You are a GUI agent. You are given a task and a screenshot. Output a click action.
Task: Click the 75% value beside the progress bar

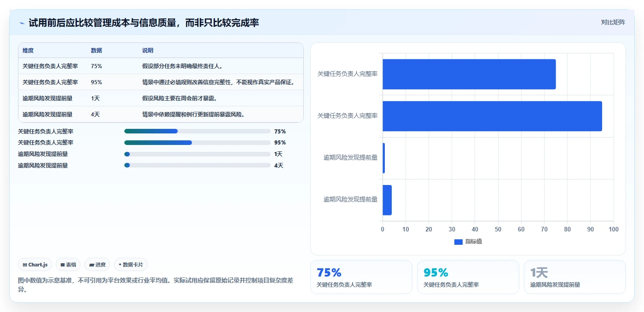280,131
